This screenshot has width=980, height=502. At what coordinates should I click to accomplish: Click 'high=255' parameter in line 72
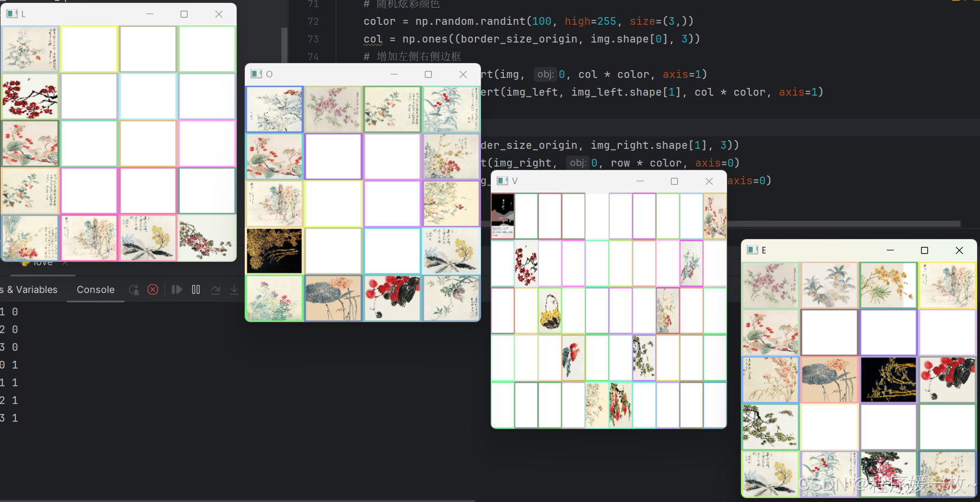[x=590, y=21]
